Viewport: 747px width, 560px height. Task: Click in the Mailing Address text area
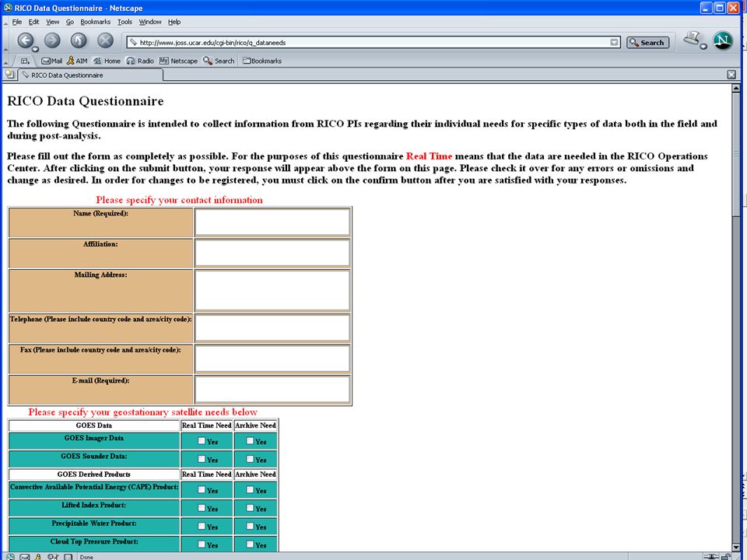coord(272,290)
